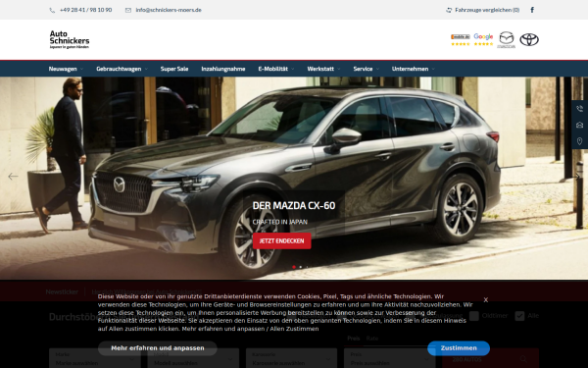This screenshot has height=368, width=588.
Task: Expand the Neuwagen menu
Action: tap(66, 69)
